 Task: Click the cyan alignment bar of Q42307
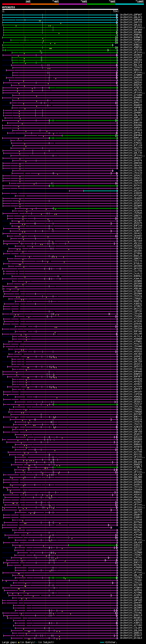coord(100,191)
